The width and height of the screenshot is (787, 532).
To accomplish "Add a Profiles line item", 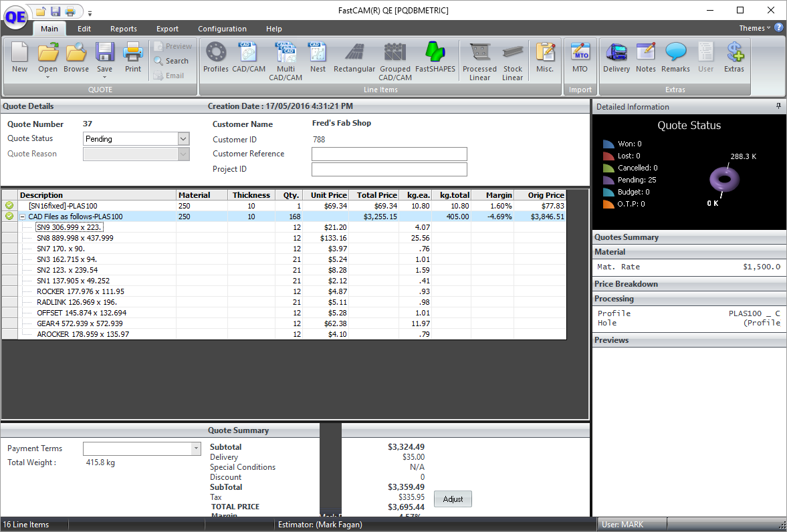I will click(x=216, y=57).
